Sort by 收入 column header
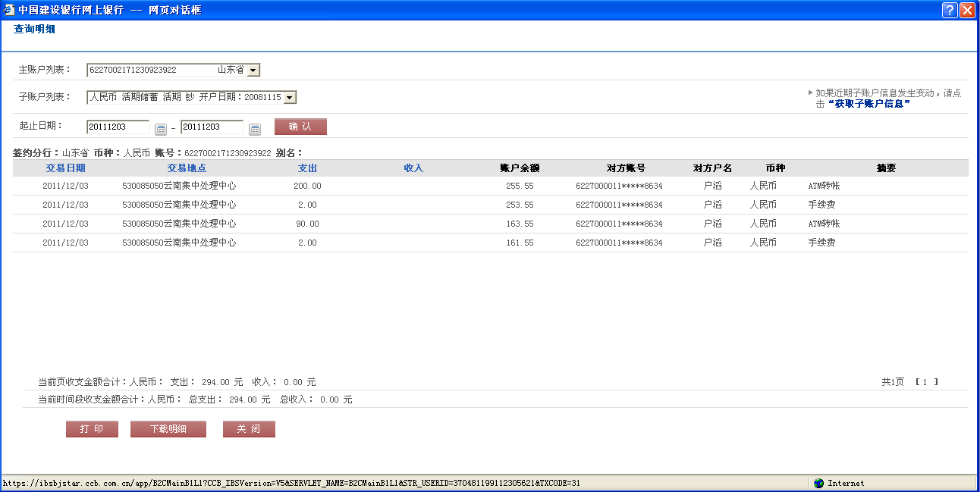The image size is (980, 492). [413, 168]
